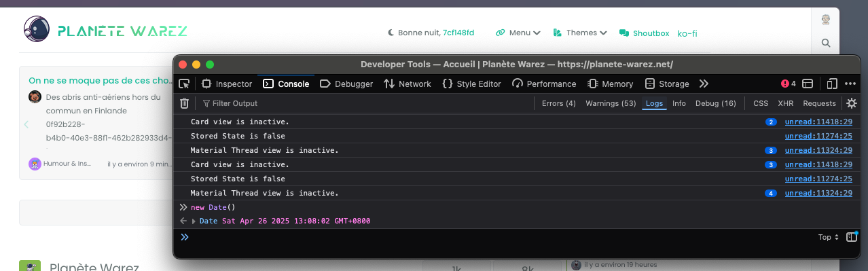
Task: Open console settings gear icon
Action: [851, 103]
